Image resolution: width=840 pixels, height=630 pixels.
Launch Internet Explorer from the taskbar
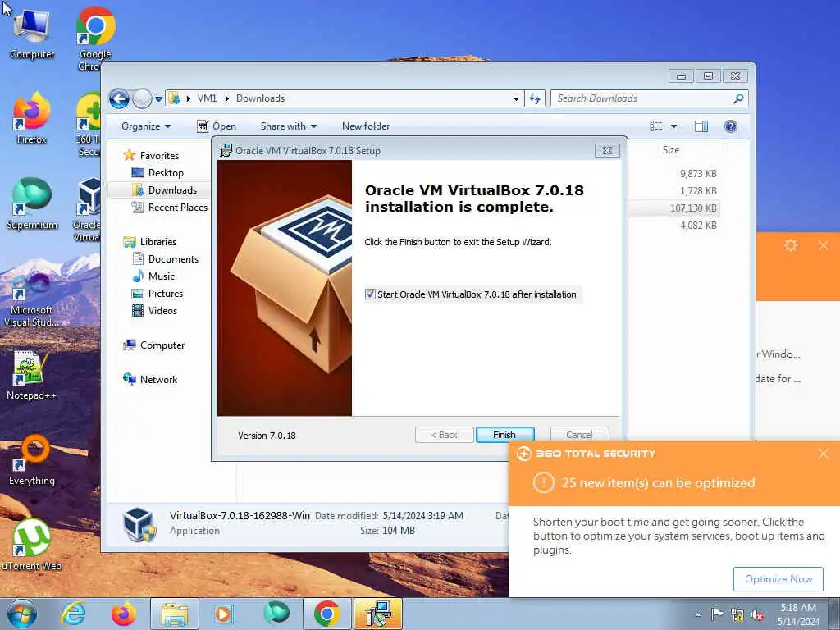click(x=73, y=614)
